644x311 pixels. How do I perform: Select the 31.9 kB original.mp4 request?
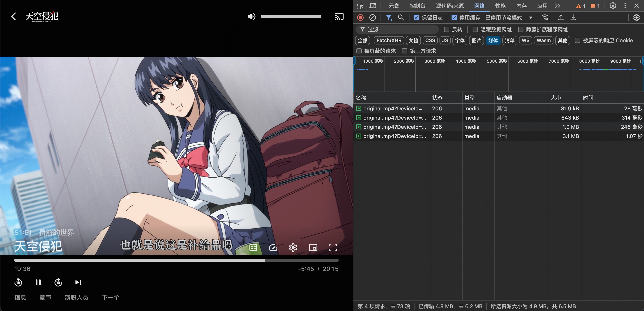point(498,108)
